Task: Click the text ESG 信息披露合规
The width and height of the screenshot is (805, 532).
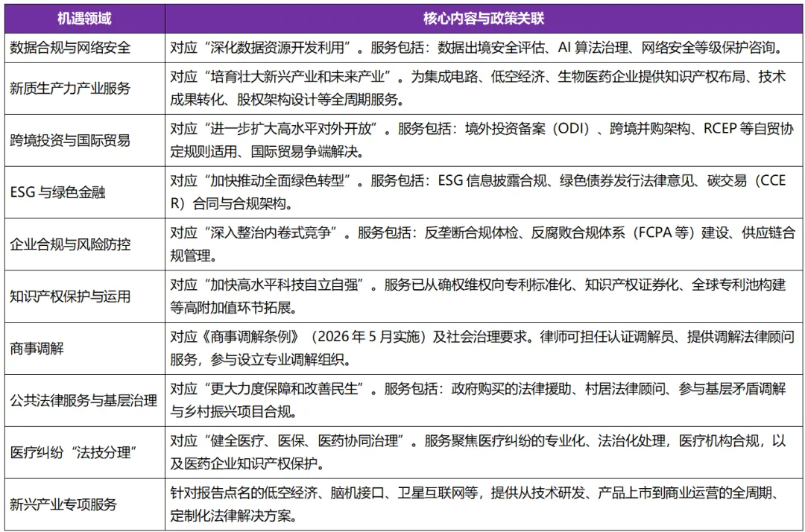Action: [x=492, y=180]
